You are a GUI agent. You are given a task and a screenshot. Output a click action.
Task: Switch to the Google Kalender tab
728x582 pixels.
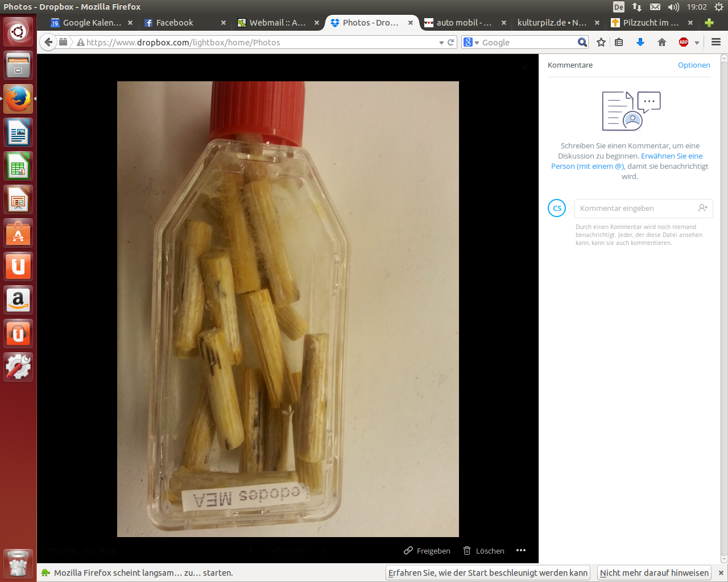click(x=92, y=23)
